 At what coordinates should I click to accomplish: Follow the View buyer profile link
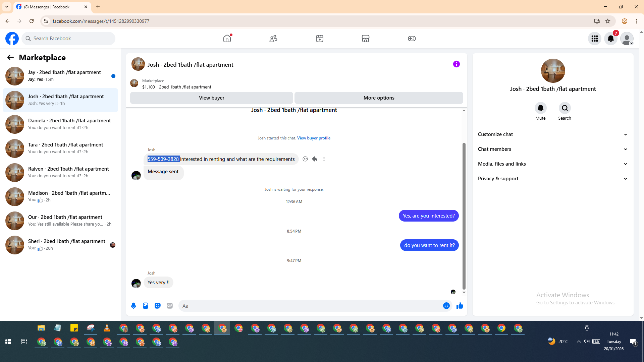point(314,138)
